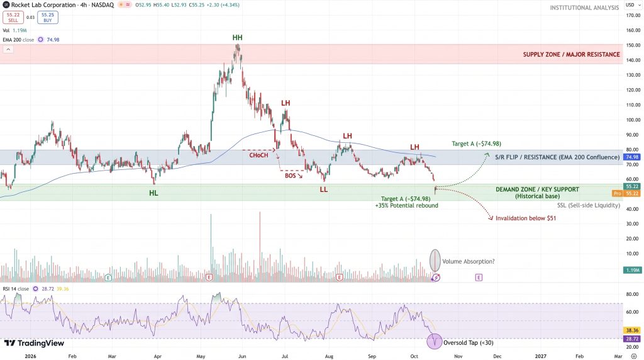The width and height of the screenshot is (644, 360).
Task: Select the SUPPLY ZONE / MAJOR RESISTANCE label
Action: coord(571,54)
